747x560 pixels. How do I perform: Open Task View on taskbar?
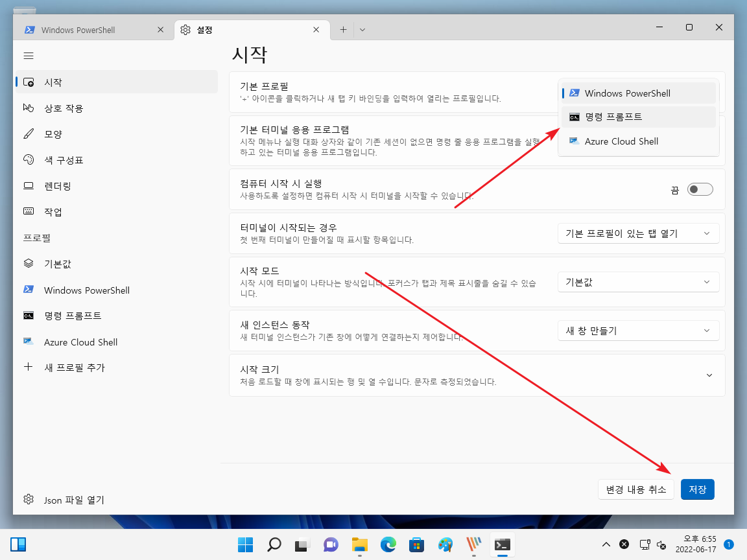point(303,544)
